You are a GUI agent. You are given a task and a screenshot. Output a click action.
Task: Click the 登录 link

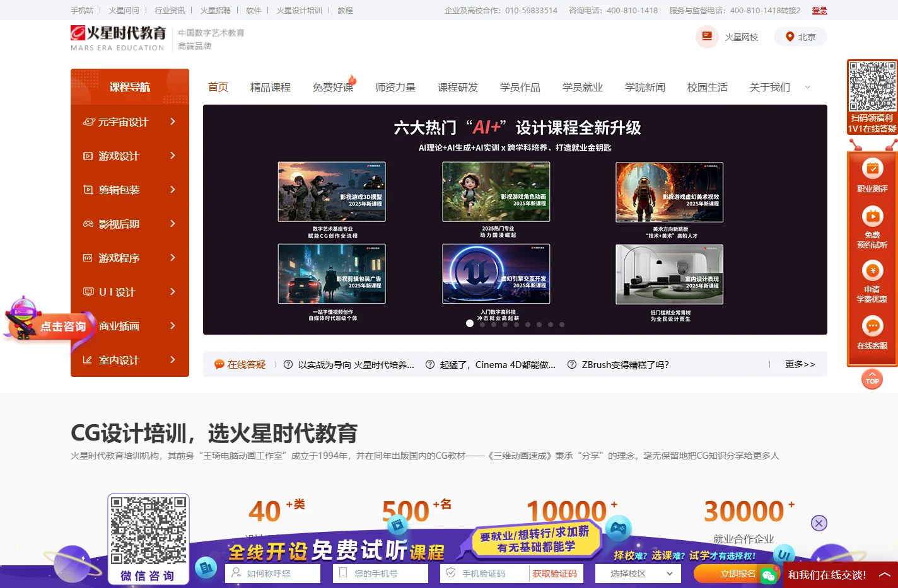tap(819, 10)
